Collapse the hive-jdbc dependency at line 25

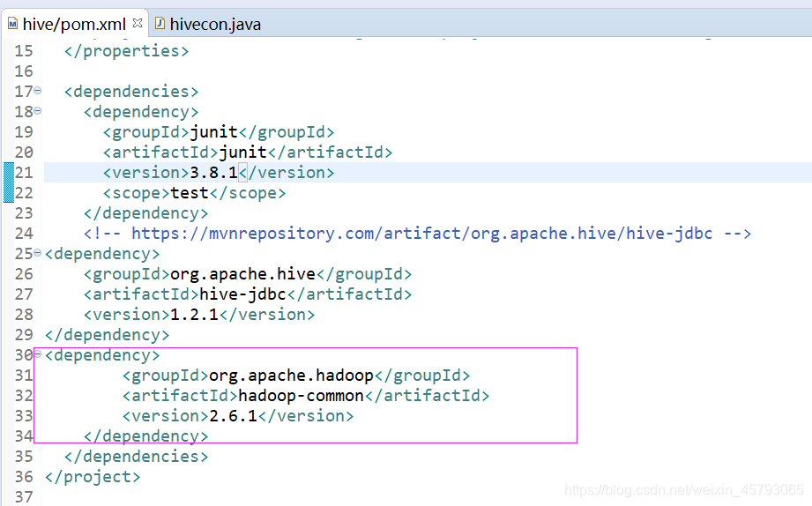37,253
